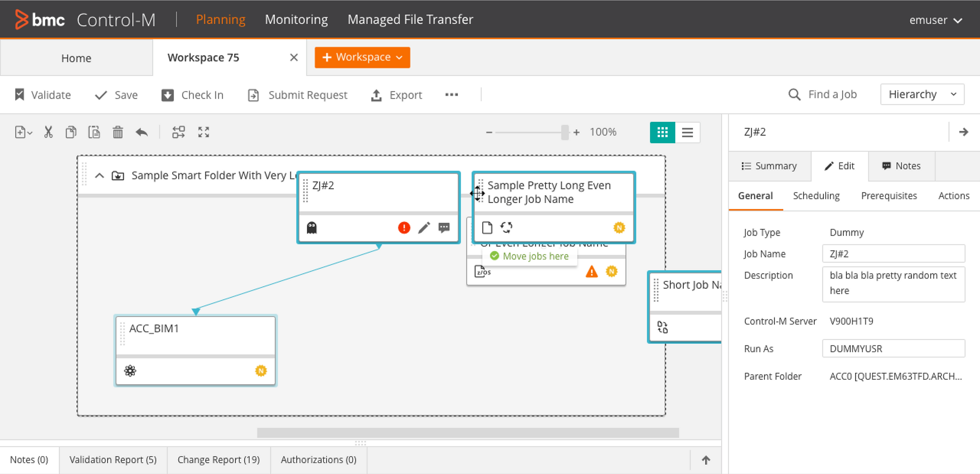Select the Scheduling sub-tab
Viewport: 980px width, 474px height.
817,196
